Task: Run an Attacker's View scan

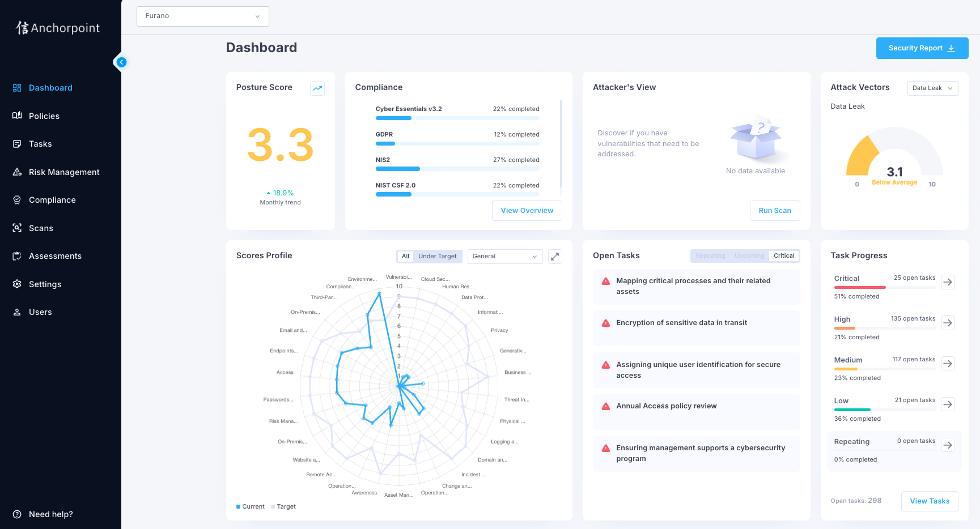Action: pyautogui.click(x=775, y=210)
